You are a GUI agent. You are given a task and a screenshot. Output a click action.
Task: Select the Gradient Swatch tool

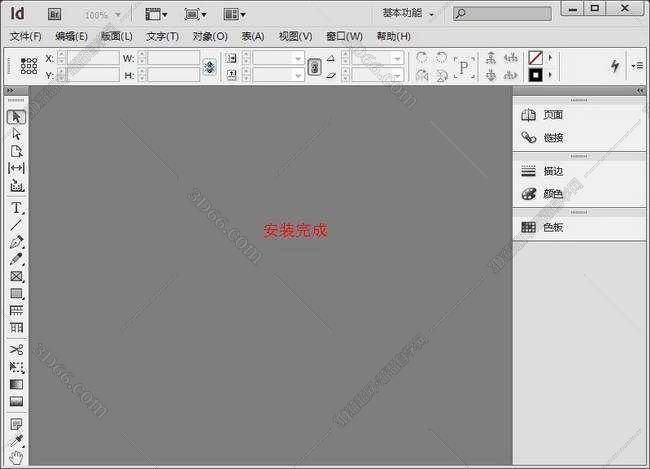point(16,384)
